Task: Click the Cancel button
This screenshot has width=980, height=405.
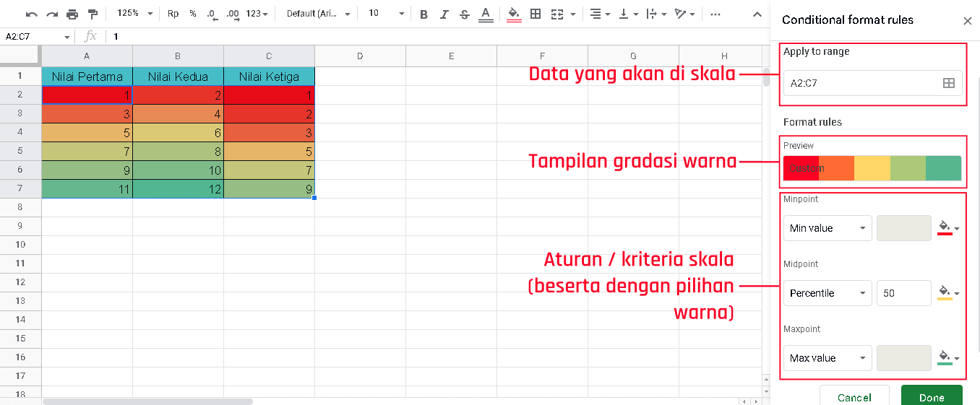Action: [854, 397]
